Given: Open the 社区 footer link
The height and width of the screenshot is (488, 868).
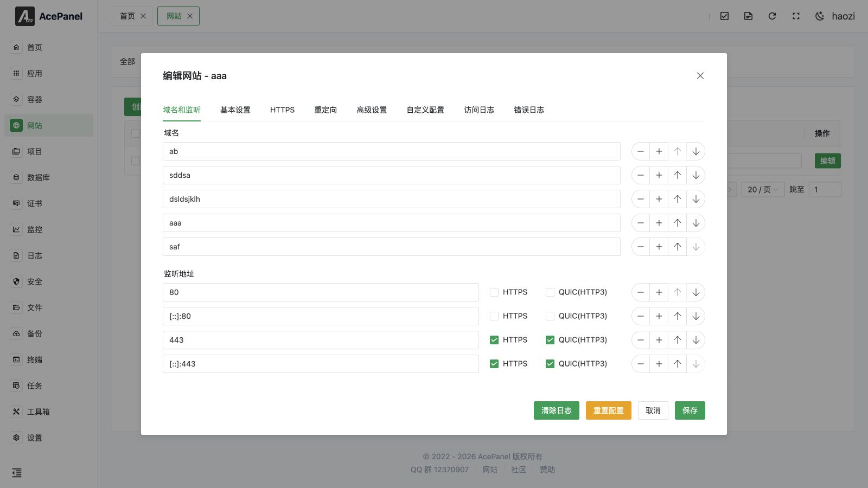Looking at the screenshot, I should 519,470.
